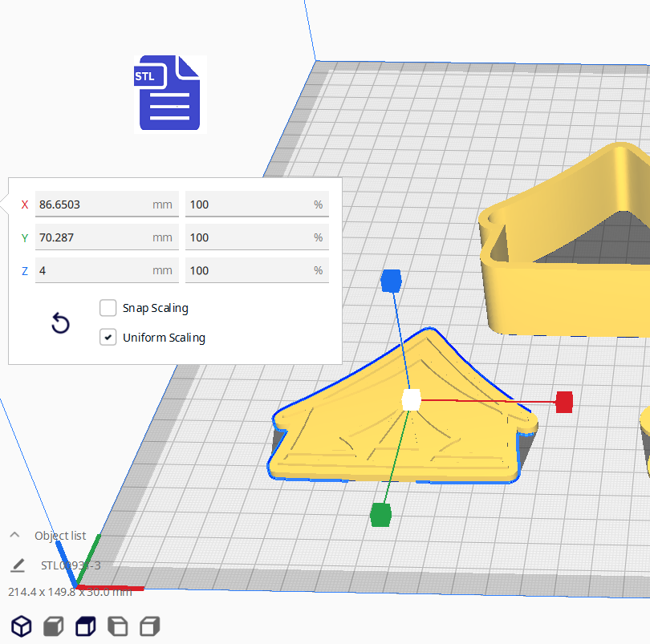Click the Z dimension mm field

(92, 270)
